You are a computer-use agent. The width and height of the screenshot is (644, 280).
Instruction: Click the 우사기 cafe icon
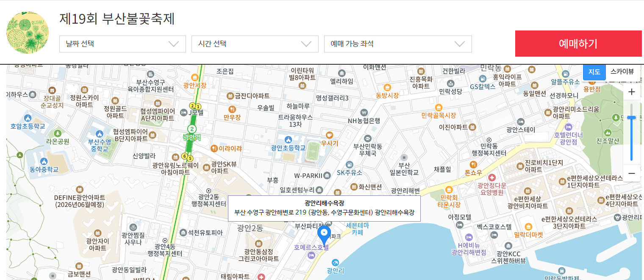[x=330, y=135]
